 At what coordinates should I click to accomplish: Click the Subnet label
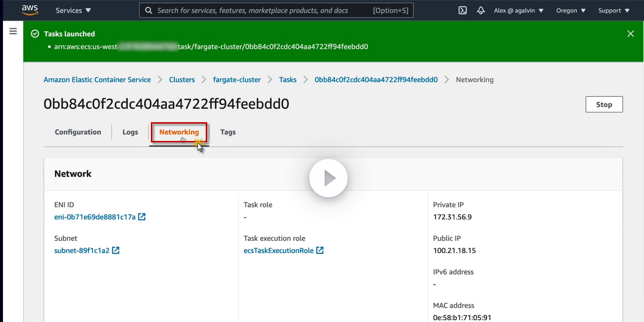[66, 238]
